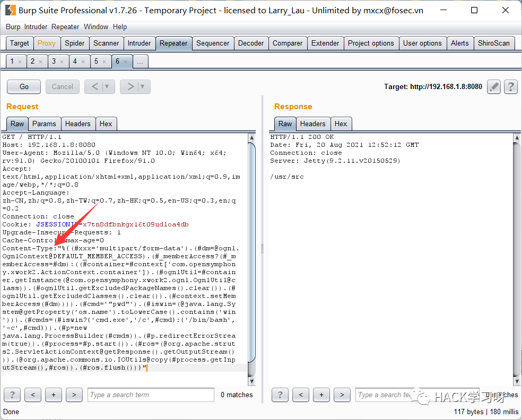This screenshot has width=522, height=420.
Task: Switch to the Scanner tab
Action: click(106, 43)
